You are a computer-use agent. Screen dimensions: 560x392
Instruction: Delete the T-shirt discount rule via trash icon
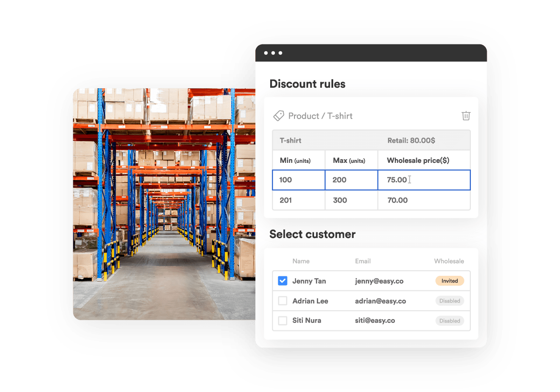pos(466,116)
